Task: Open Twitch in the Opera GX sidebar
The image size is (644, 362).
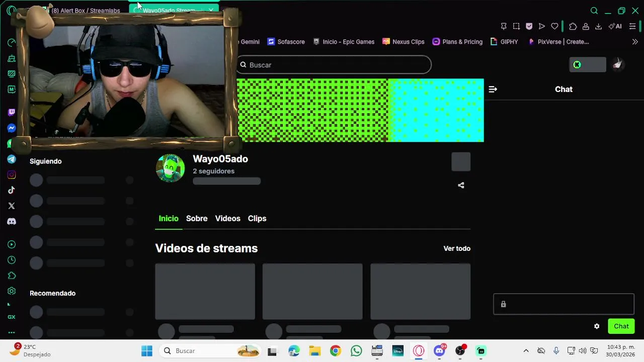Action: coord(12,112)
